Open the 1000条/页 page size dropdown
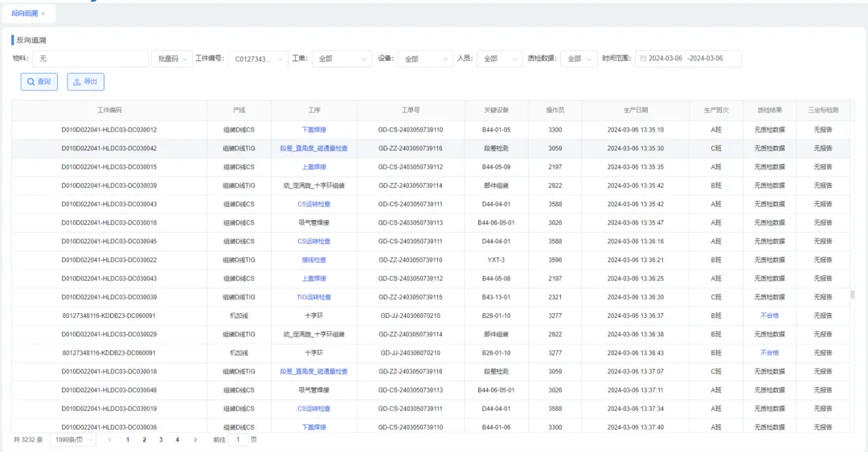The image size is (868, 452). click(x=73, y=440)
